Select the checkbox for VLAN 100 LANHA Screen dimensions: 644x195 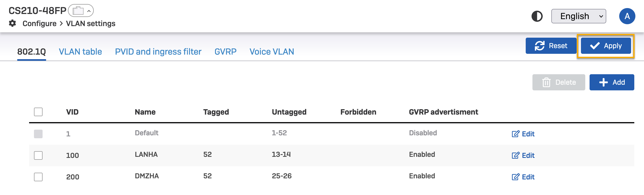(38, 155)
